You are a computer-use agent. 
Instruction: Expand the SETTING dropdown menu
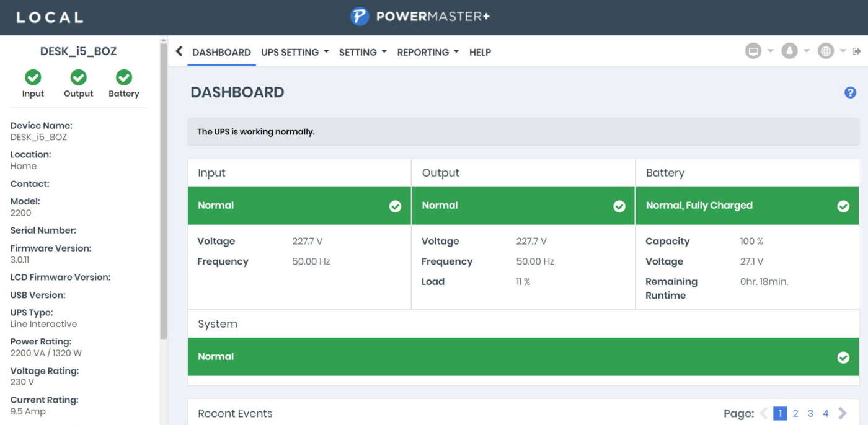pyautogui.click(x=362, y=52)
